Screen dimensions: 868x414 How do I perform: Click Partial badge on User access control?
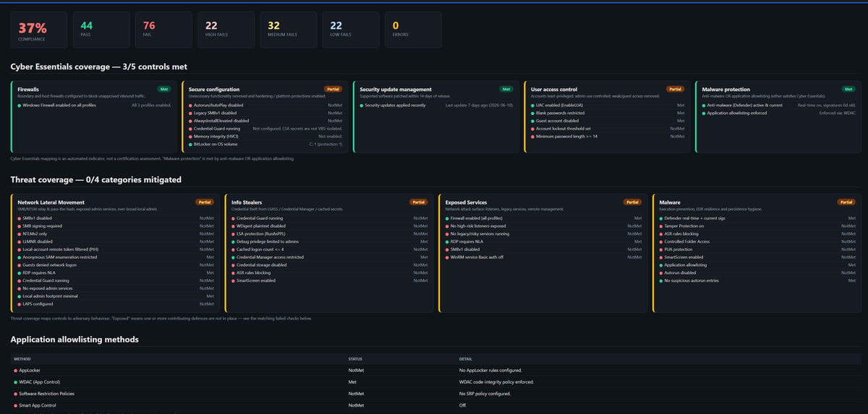676,90
